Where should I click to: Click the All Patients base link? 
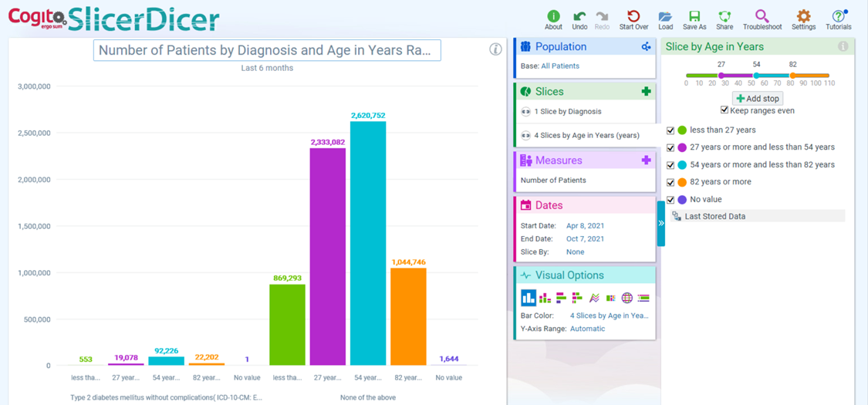click(x=560, y=66)
